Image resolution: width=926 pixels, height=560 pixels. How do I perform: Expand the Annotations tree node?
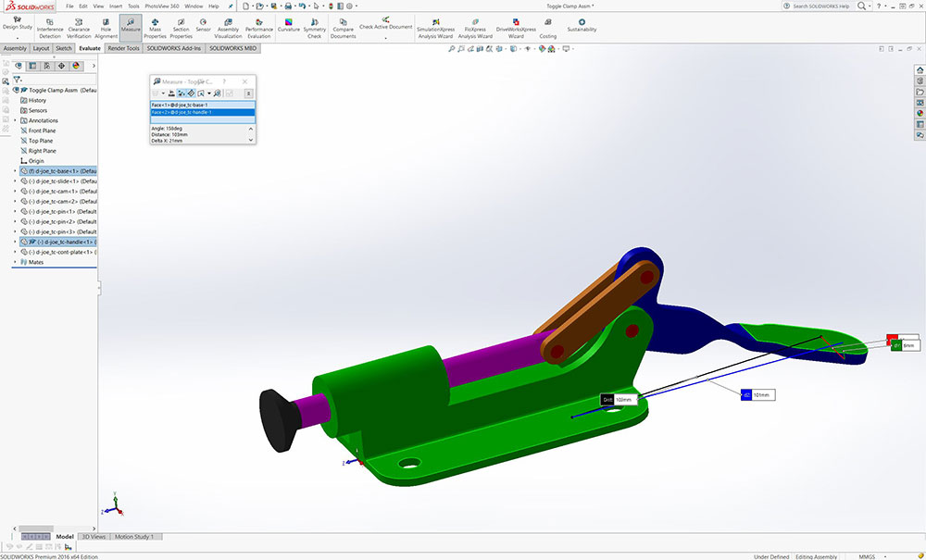[14, 120]
